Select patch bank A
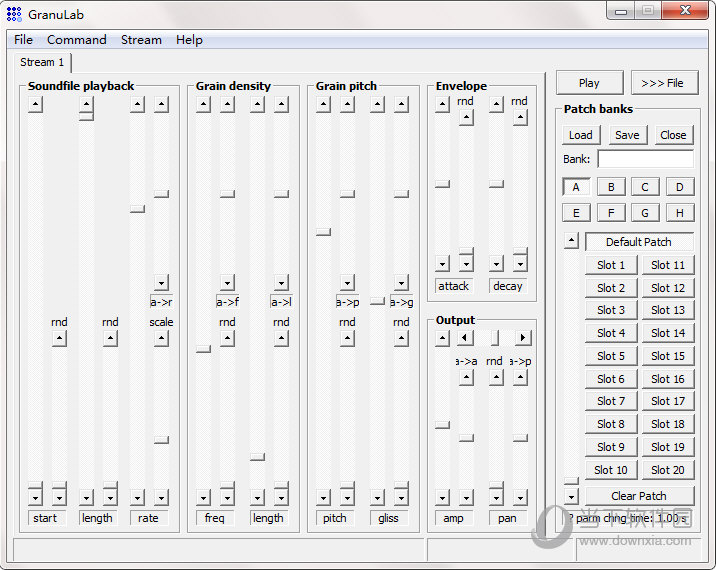The height and width of the screenshot is (570, 716). (576, 187)
